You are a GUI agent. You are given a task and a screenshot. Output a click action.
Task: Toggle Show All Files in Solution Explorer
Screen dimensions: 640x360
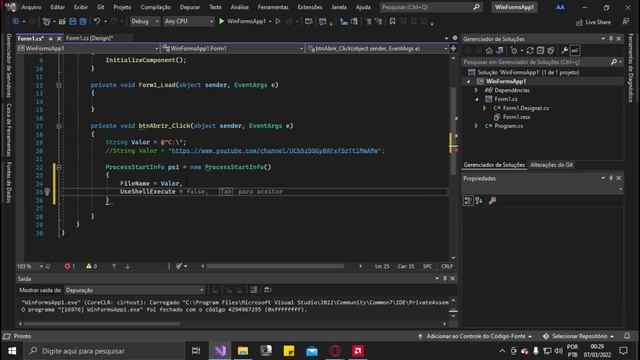click(551, 51)
